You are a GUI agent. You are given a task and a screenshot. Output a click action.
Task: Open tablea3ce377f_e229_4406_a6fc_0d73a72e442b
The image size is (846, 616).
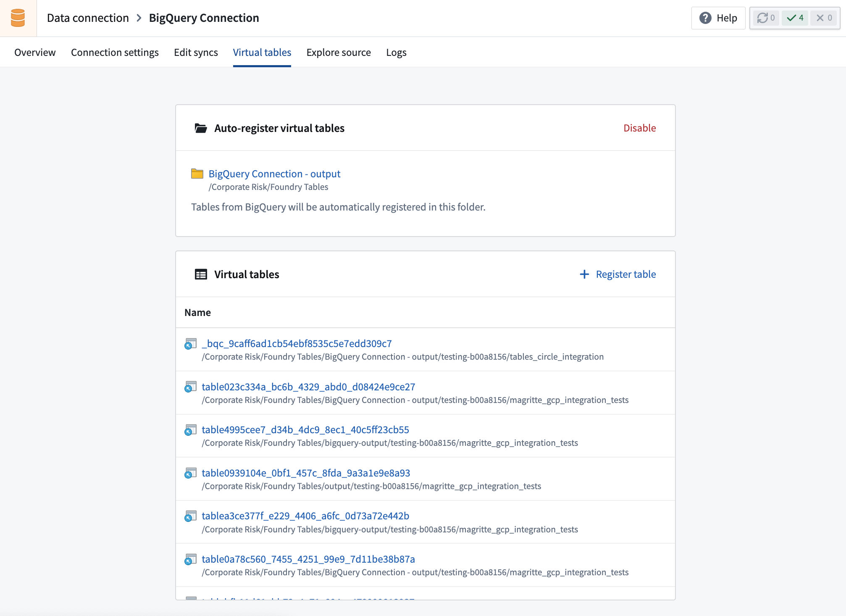click(x=305, y=516)
